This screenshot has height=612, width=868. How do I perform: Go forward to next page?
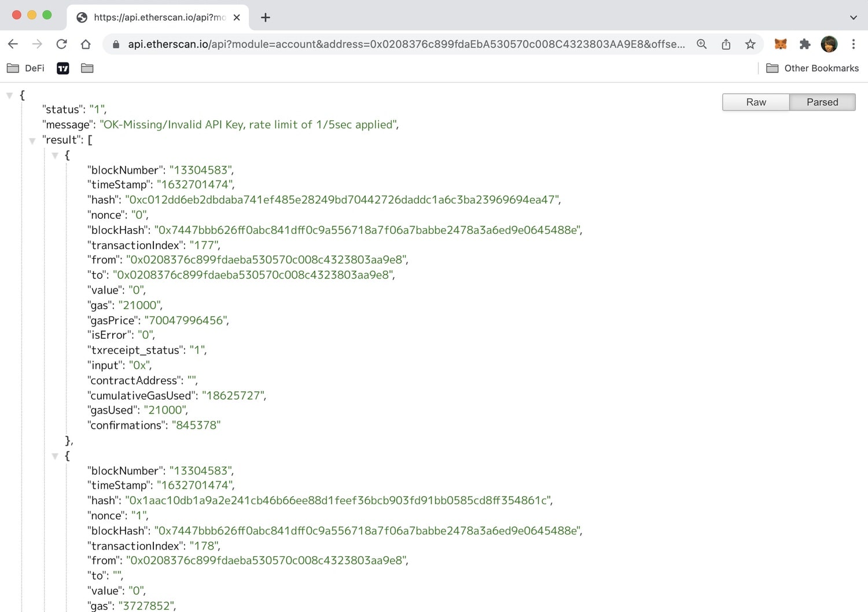pos(37,44)
